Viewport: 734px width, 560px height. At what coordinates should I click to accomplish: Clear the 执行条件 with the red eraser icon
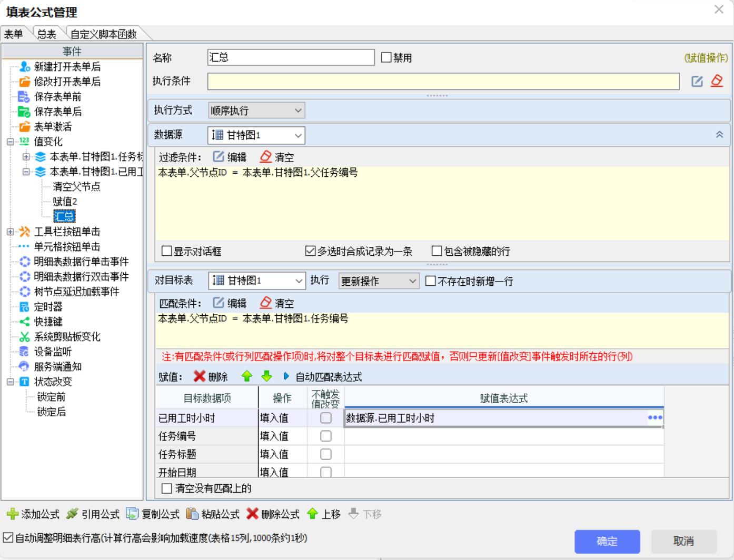click(717, 81)
